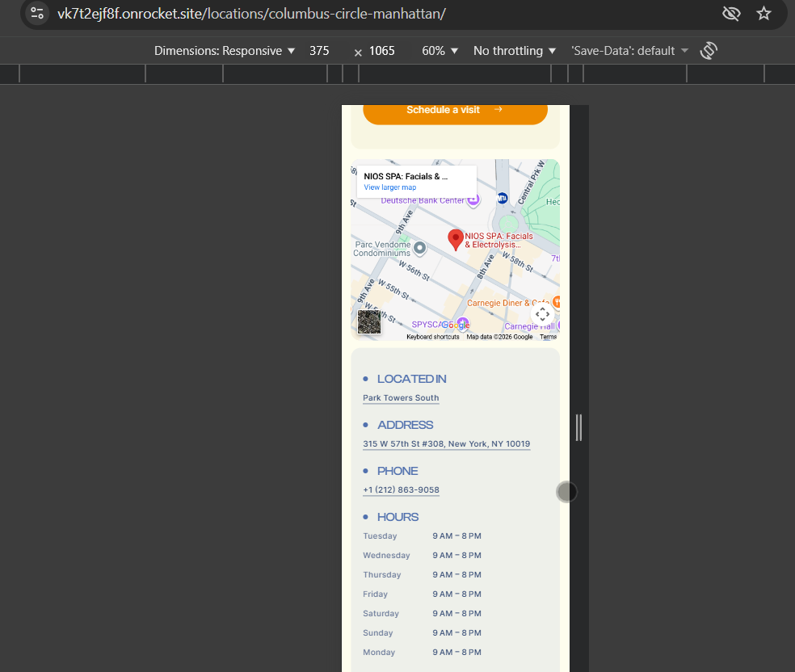795x672 pixels.
Task: Bookmark this page with the star icon
Action: click(x=763, y=13)
